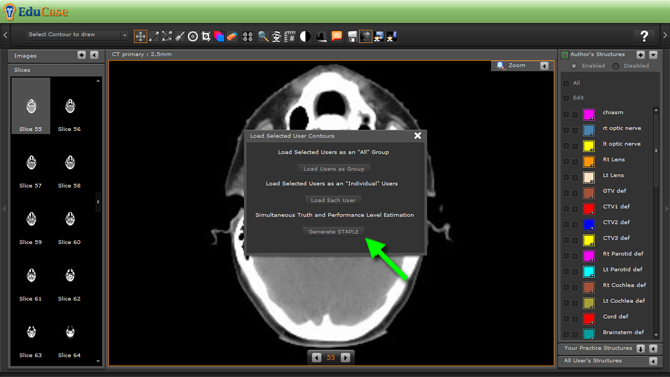
Task: Toggle first checkbox for rt optic nerve
Action: coord(566,130)
